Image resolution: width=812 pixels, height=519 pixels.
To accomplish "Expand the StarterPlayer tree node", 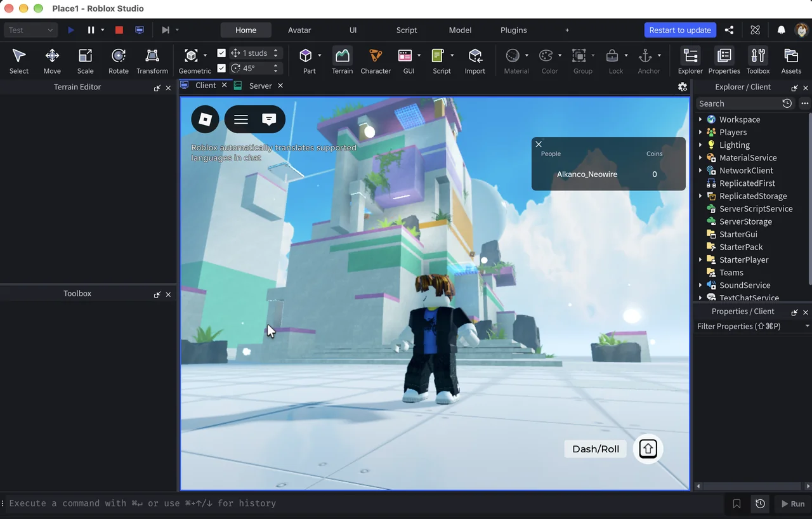I will tap(700, 259).
